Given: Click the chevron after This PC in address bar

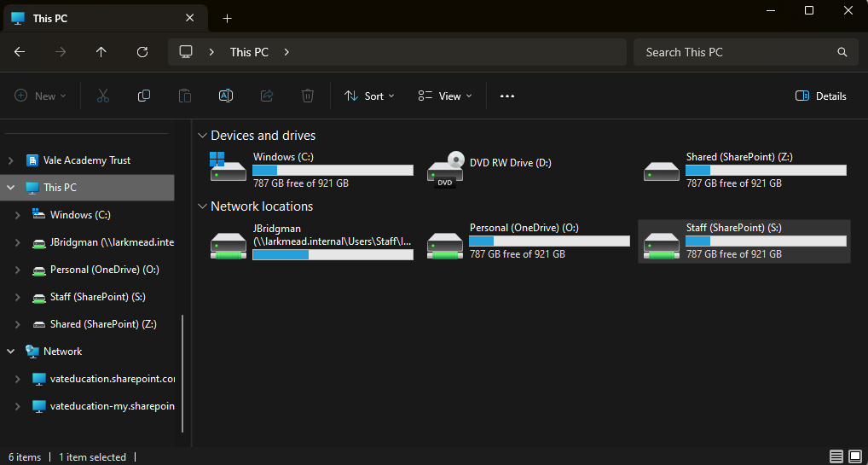Looking at the screenshot, I should 286,52.
